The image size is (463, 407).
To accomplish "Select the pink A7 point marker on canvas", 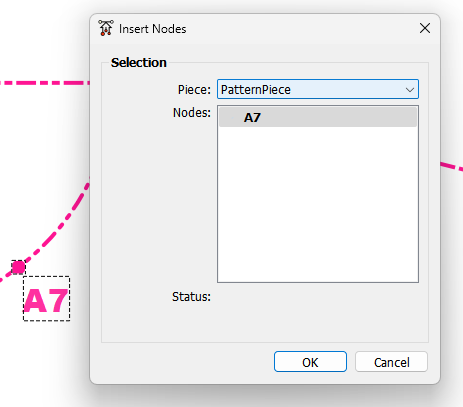I will coord(18,267).
